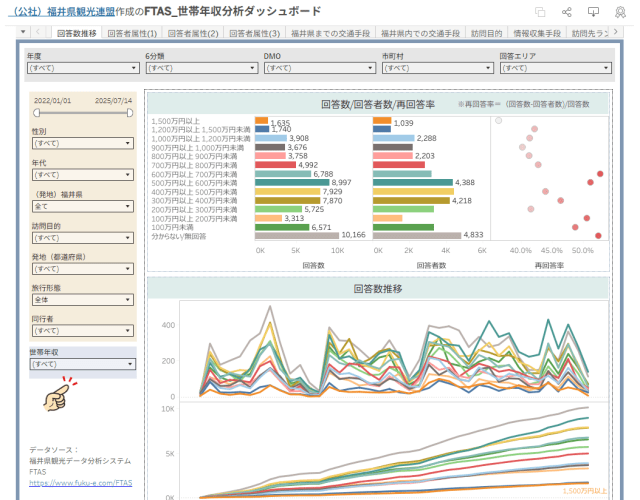640x500 pixels.
Task: Select the 福井県までの交通手段 tab
Action: [320, 33]
